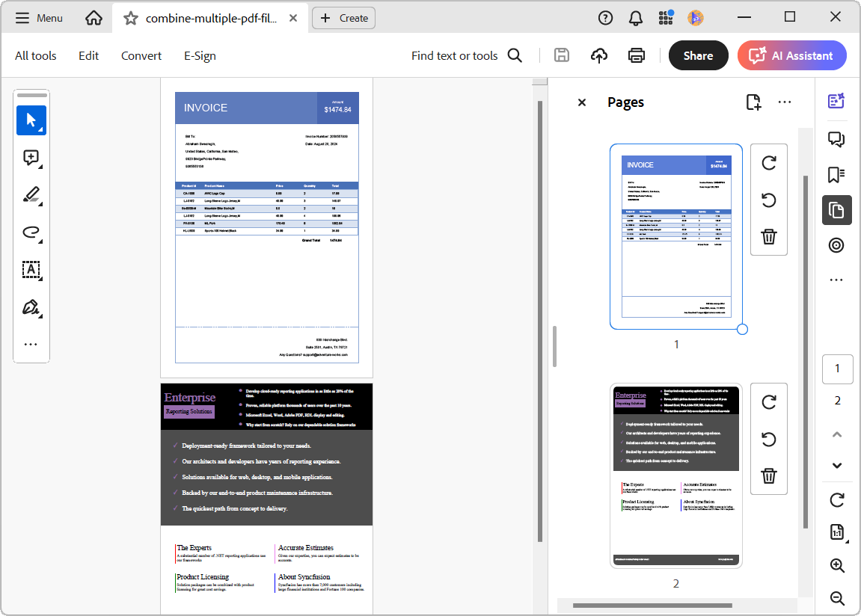Open the Bookmarks panel icon

tap(836, 175)
